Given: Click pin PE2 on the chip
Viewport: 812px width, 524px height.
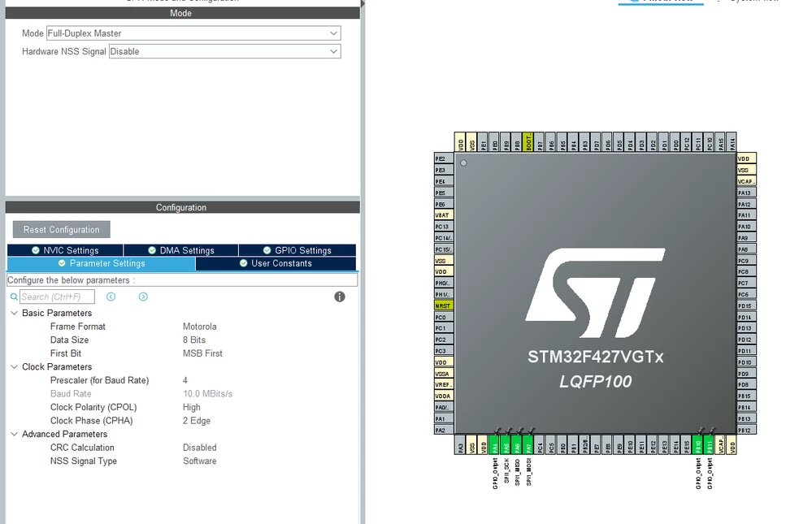Looking at the screenshot, I should [443, 158].
